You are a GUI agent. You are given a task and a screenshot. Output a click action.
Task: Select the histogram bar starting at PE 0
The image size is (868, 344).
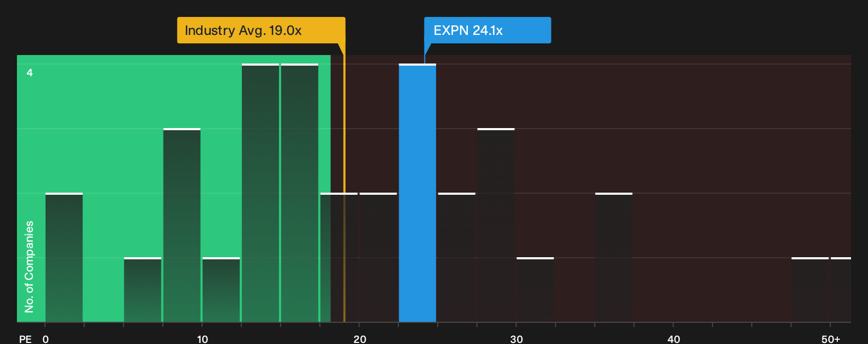(x=64, y=258)
